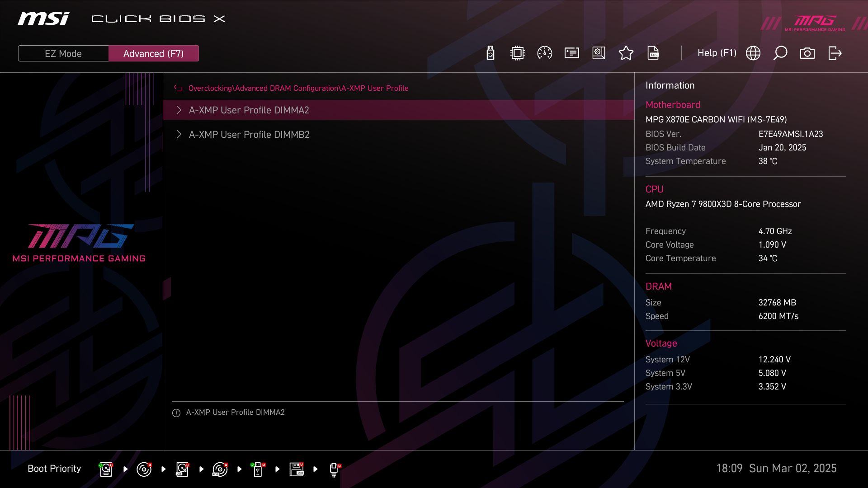Select the hard disk boot priority device
Image resolution: width=868 pixels, height=488 pixels.
[x=106, y=469]
